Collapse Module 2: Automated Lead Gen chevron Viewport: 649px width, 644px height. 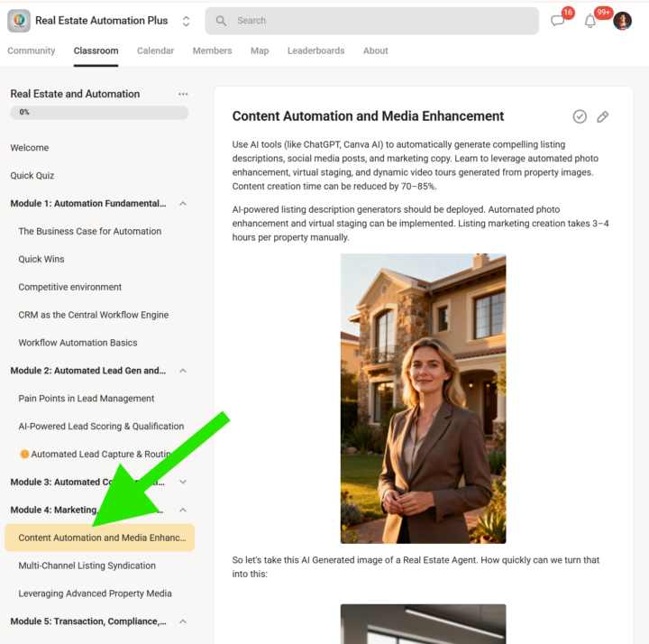(x=183, y=371)
